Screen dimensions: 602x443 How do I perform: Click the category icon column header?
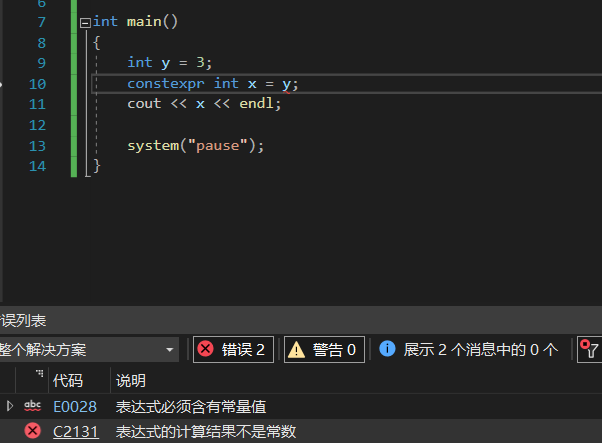[x=38, y=379]
